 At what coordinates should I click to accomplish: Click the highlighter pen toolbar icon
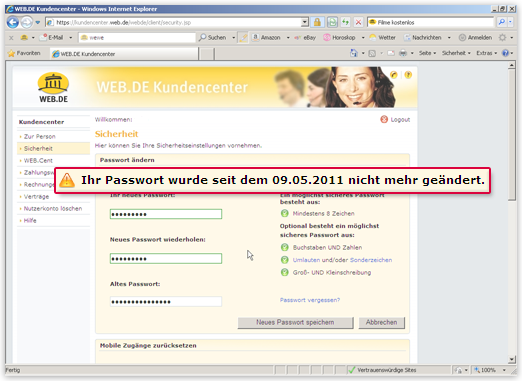pos(244,38)
